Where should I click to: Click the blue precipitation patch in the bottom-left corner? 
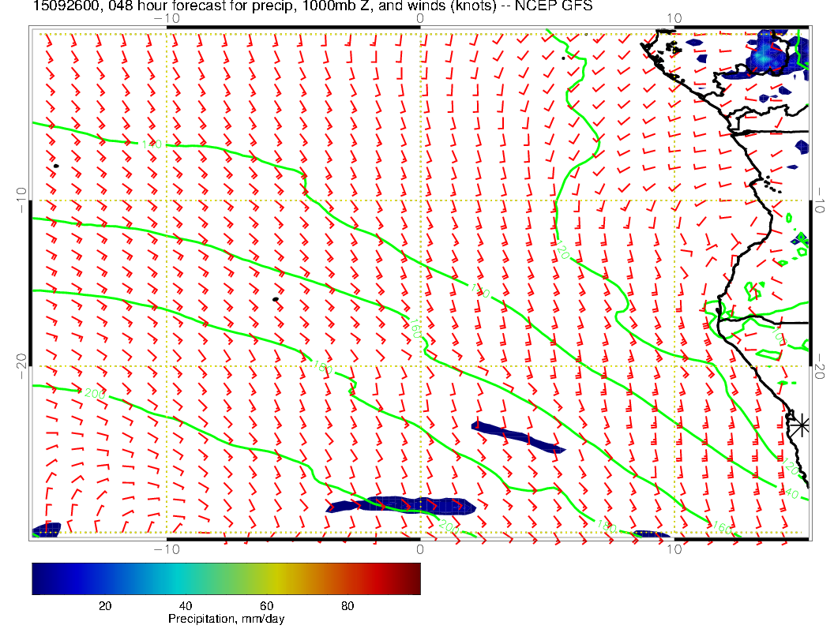(x=47, y=530)
